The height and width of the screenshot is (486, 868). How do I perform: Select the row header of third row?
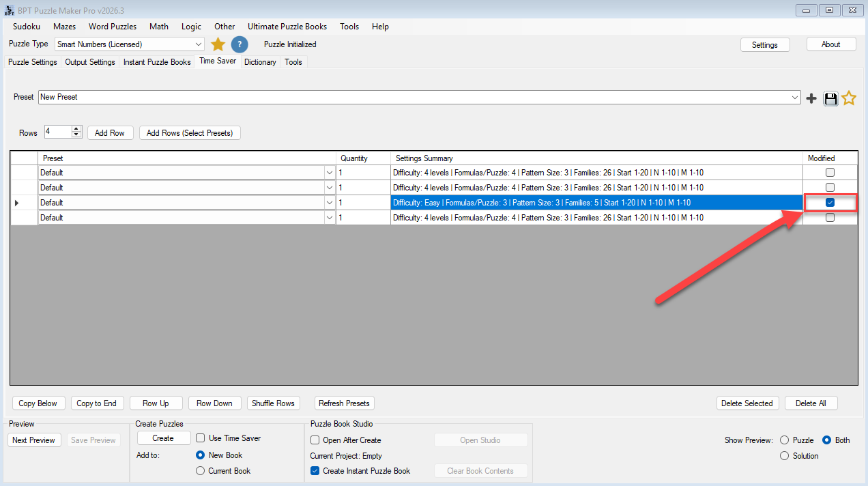(24, 203)
